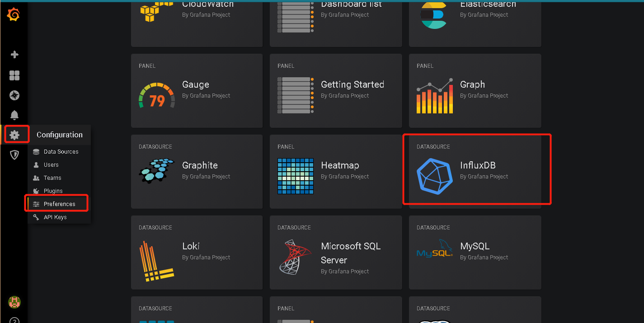Click the Elasticsearch logo
This screenshot has height=323, width=644.
tap(433, 14)
